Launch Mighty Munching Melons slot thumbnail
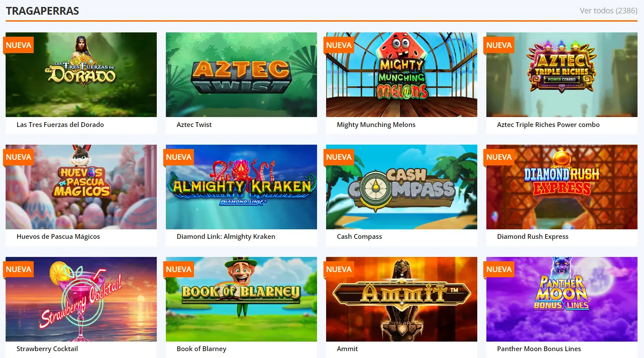The height and width of the screenshot is (358, 644). click(x=402, y=75)
